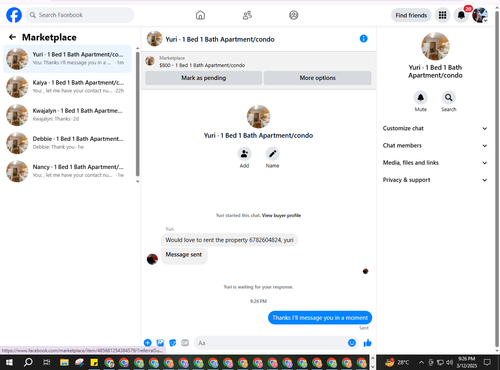Open weather widget in taskbar
The height and width of the screenshot is (370, 500).
pos(397,362)
